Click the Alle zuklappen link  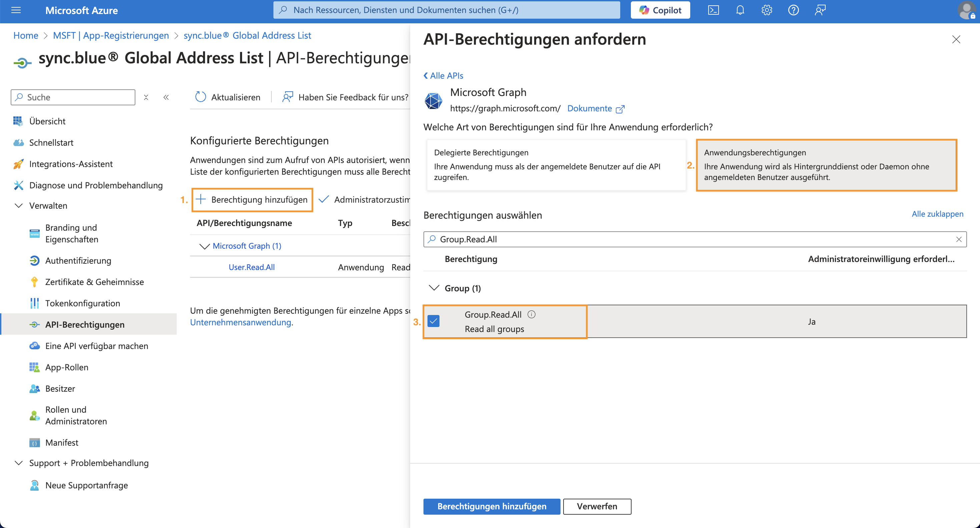[x=937, y=214]
